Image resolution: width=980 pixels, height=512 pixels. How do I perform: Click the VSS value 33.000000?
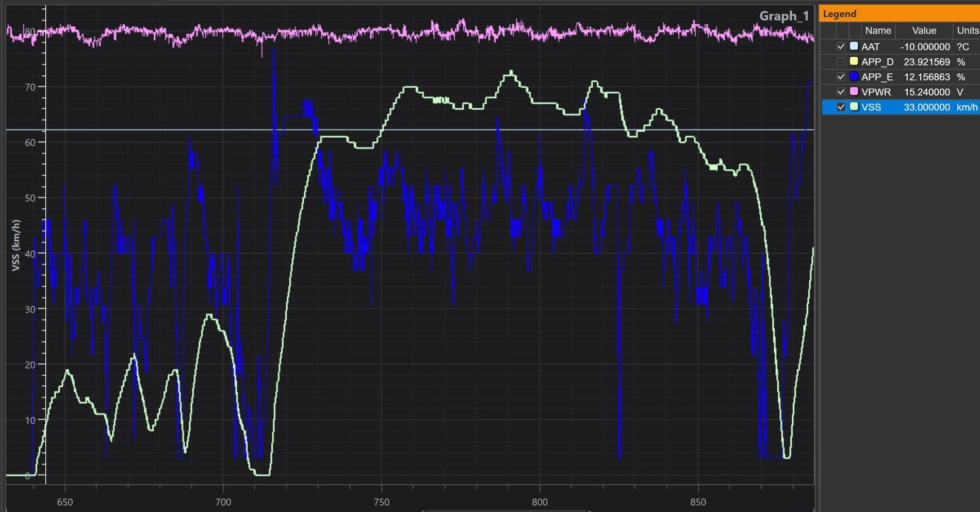coord(926,107)
